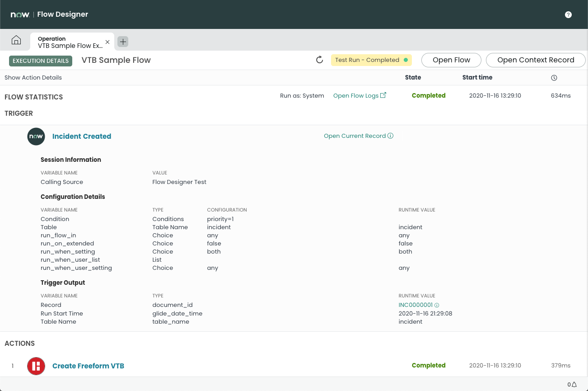This screenshot has height=391, width=588.
Task: Open Flow Logs in new window
Action: pos(359,95)
